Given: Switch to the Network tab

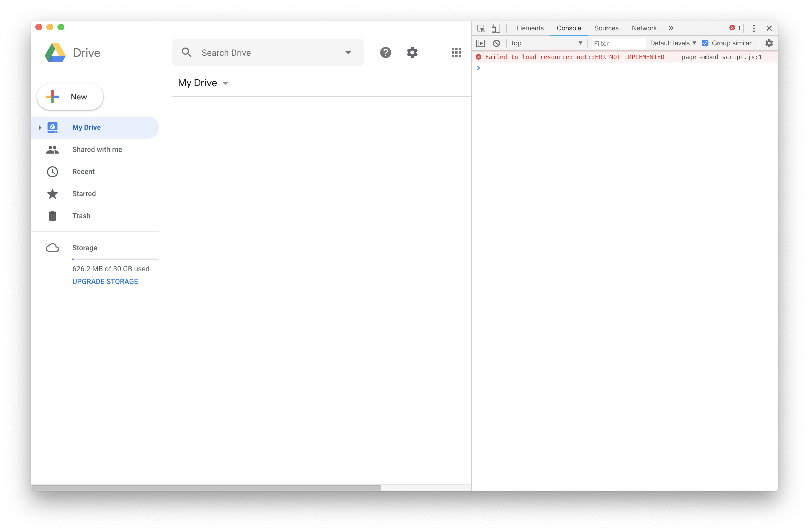Looking at the screenshot, I should pos(644,28).
